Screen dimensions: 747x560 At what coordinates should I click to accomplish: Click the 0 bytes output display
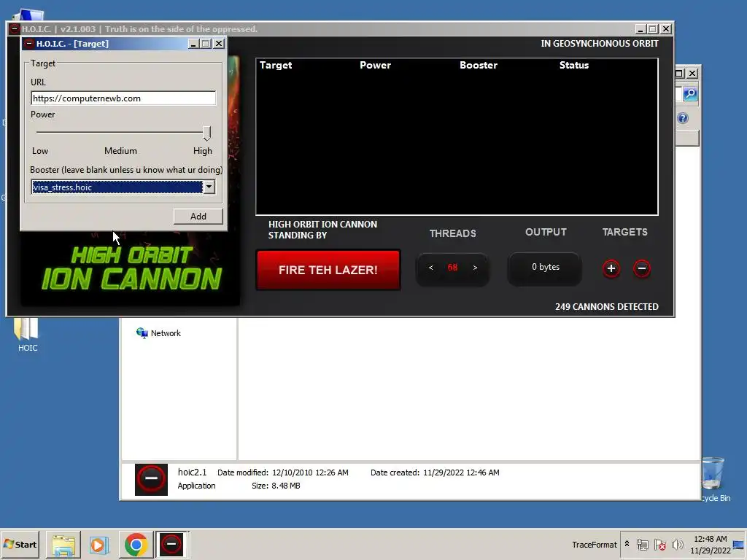pos(546,267)
